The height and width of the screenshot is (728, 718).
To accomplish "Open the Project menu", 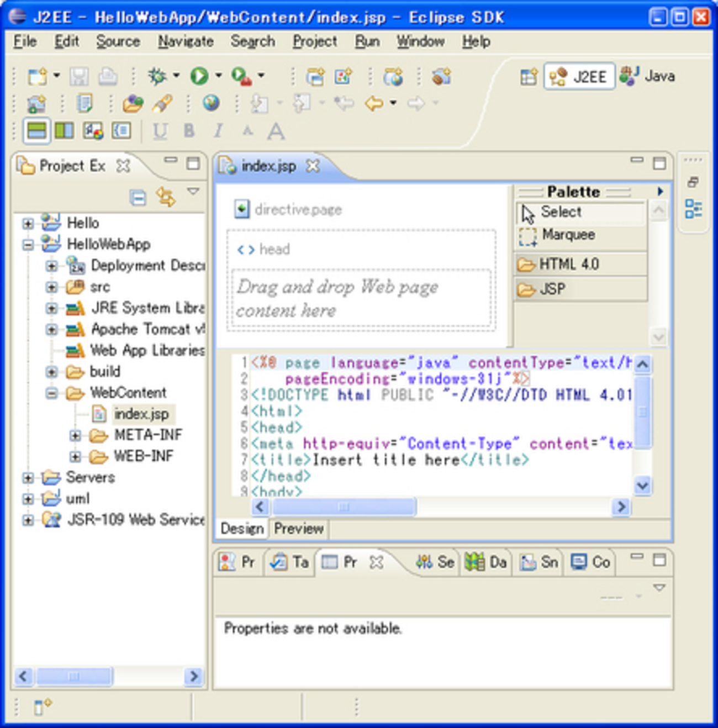I will click(315, 41).
